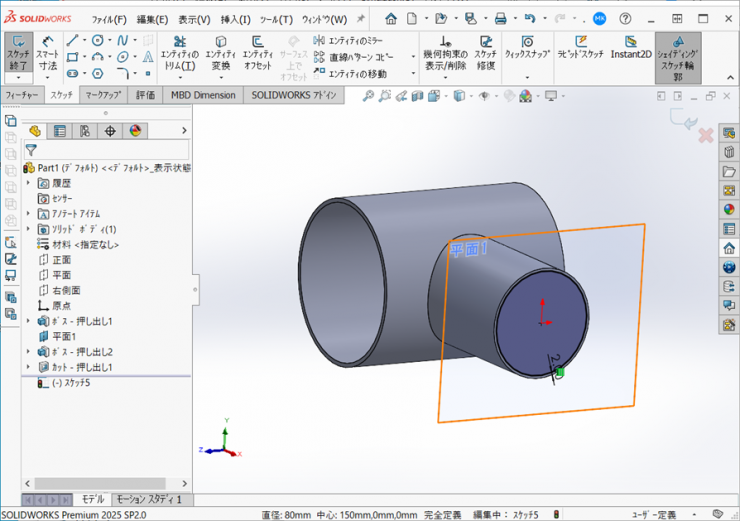
Task: Click the sketch cancel red X in corner
Action: click(x=705, y=135)
